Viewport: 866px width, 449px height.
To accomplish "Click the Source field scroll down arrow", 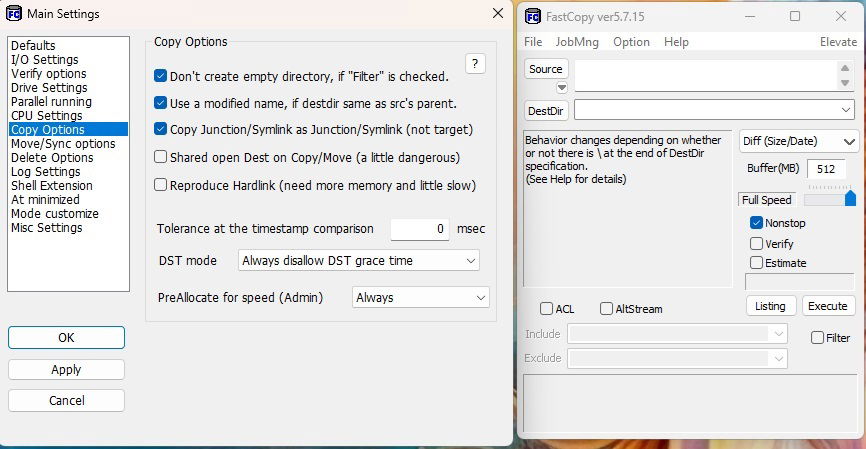I will coord(844,83).
